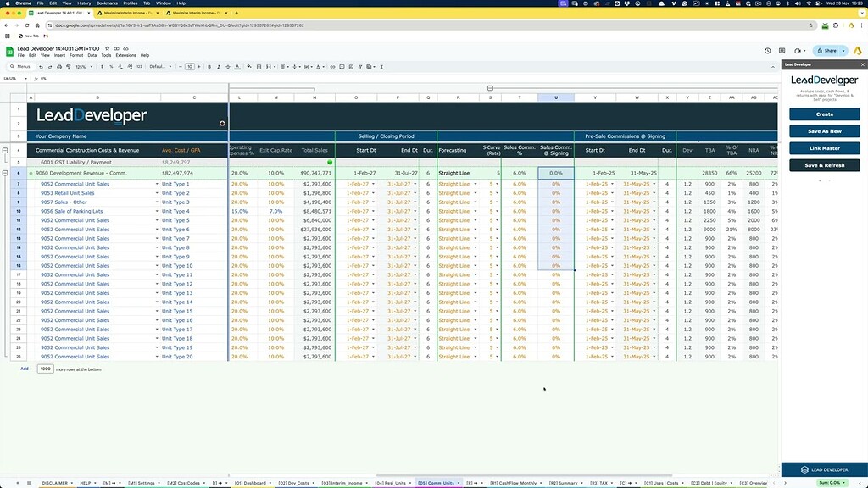Collapse the row group at row 6
Viewport: 868px width, 488px height.
point(5,173)
